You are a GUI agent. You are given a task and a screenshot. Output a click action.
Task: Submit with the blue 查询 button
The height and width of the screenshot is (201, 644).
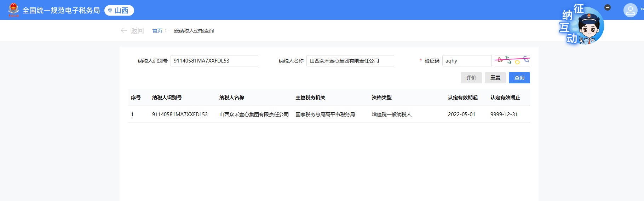tap(519, 78)
